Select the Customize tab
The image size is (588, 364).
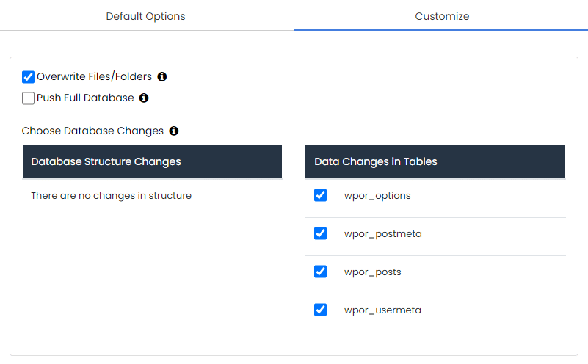click(x=442, y=16)
